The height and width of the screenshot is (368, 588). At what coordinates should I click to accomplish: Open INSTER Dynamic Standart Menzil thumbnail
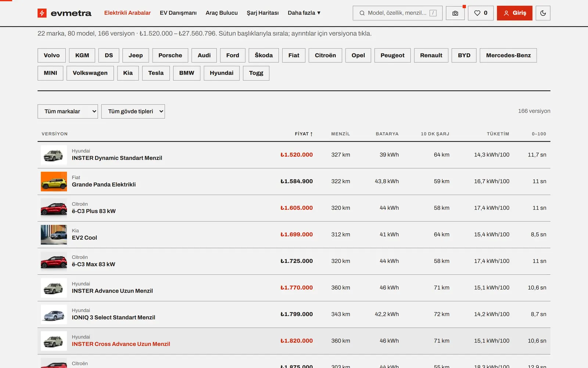pyautogui.click(x=54, y=155)
